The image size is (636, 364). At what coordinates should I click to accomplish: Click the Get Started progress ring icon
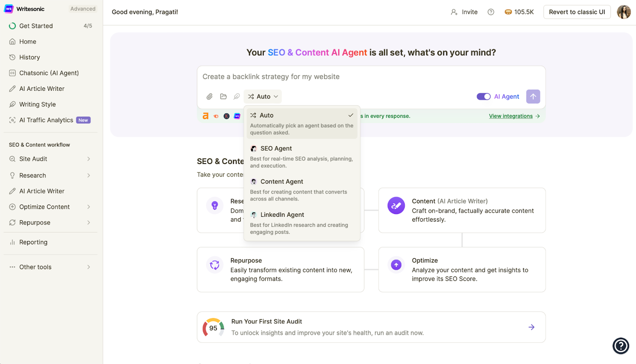point(12,26)
